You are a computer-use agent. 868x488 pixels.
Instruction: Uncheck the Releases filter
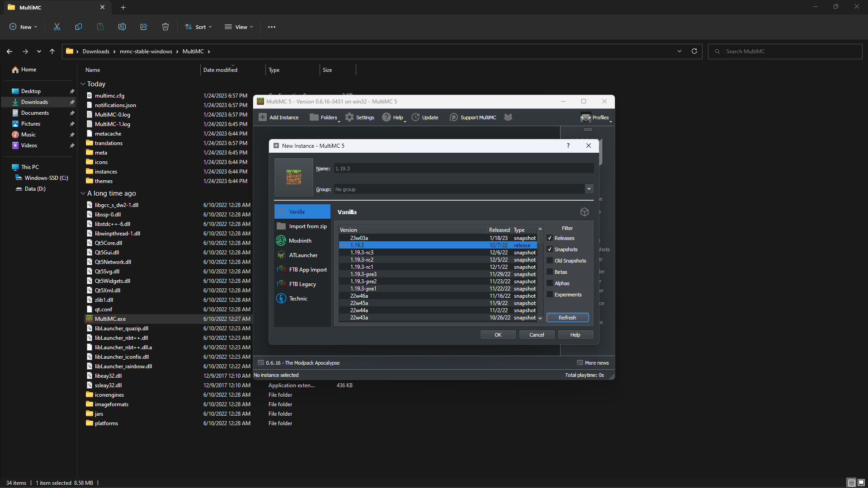[550, 238]
